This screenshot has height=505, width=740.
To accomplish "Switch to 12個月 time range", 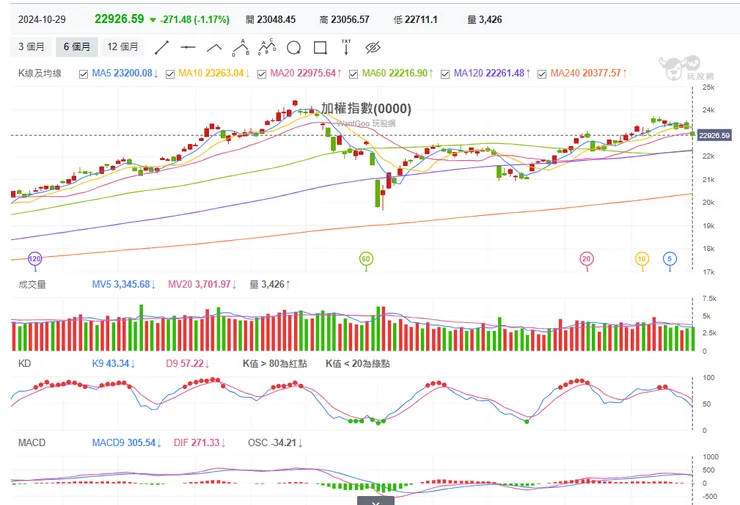I will coord(123,47).
